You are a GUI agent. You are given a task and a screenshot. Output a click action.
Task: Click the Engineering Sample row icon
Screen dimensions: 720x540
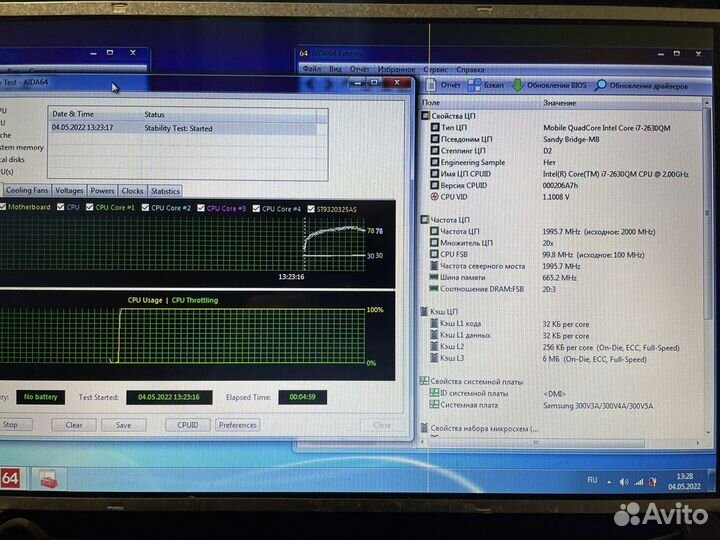pyautogui.click(x=434, y=162)
